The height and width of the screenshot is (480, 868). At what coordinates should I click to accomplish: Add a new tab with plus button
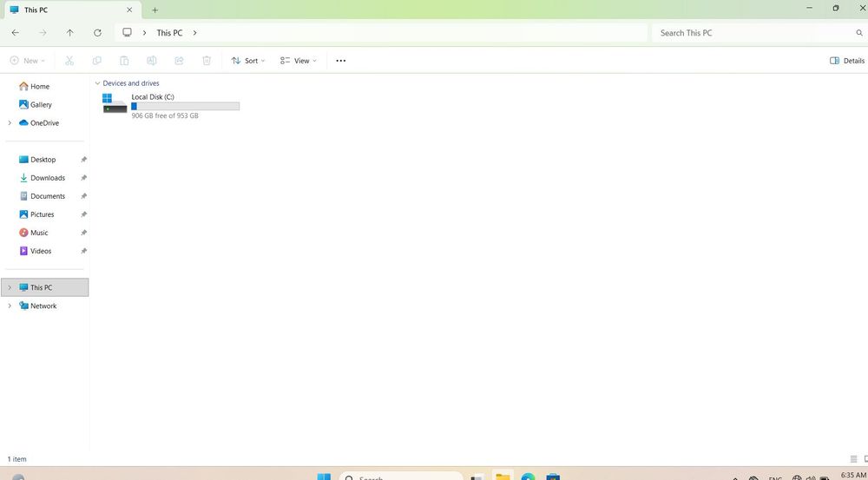155,10
